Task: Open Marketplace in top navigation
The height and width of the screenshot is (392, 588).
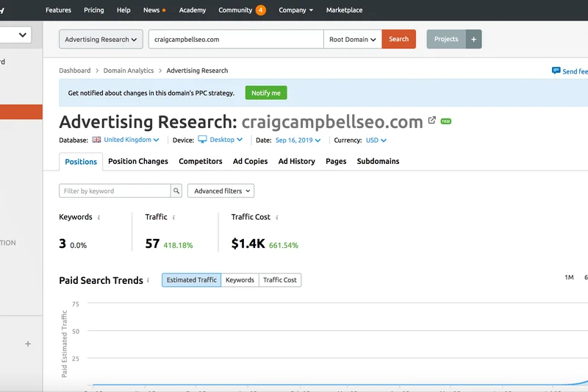Action: click(344, 10)
